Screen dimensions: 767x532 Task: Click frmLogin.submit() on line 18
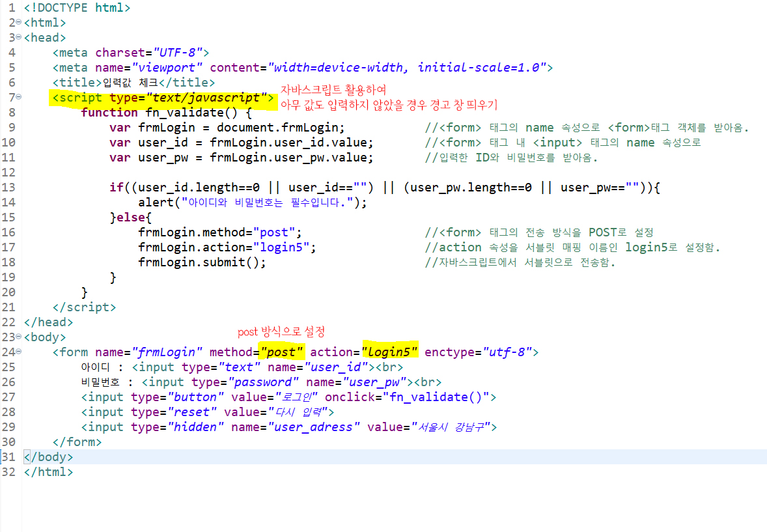(202, 262)
